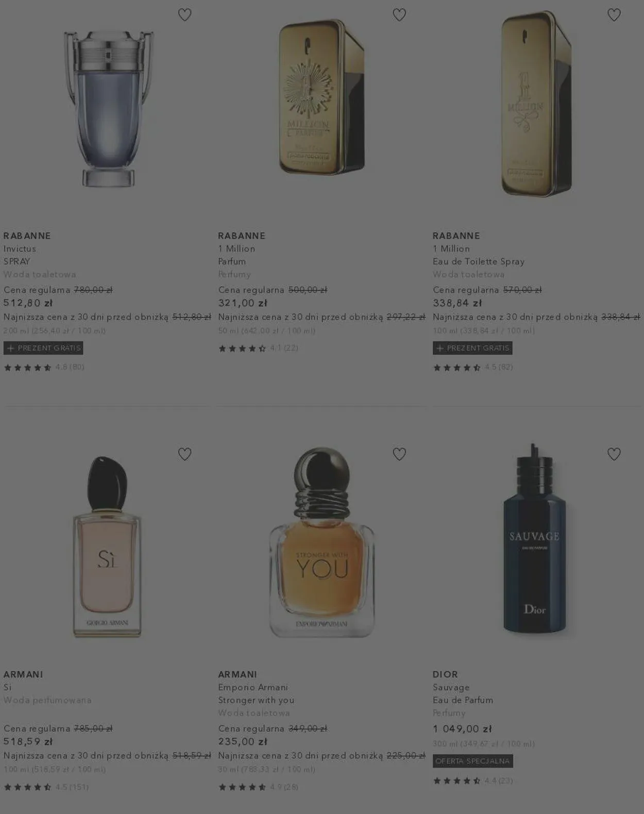This screenshot has height=814, width=644.
Task: Save Armani Sì to favorites
Action: coord(184,454)
